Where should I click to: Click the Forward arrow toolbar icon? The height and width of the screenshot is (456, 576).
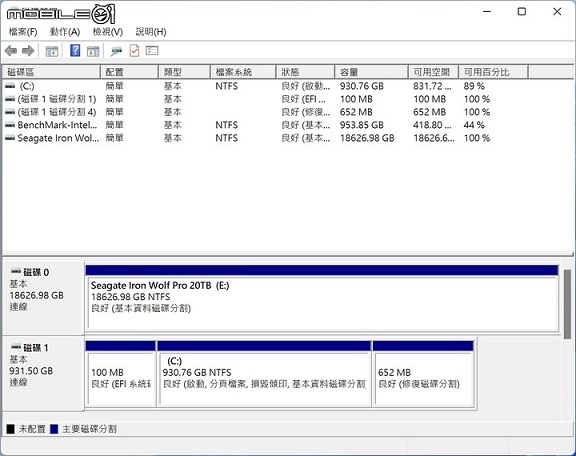28,51
